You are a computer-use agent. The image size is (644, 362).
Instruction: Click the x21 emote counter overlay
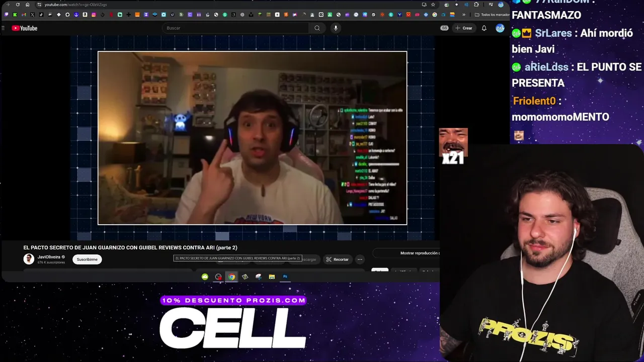pyautogui.click(x=453, y=147)
